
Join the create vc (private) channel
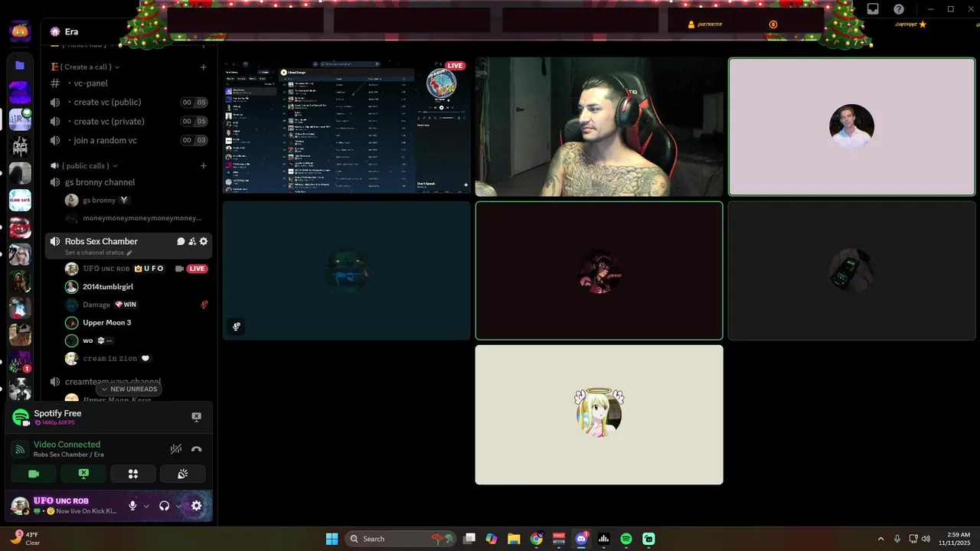pos(129,122)
